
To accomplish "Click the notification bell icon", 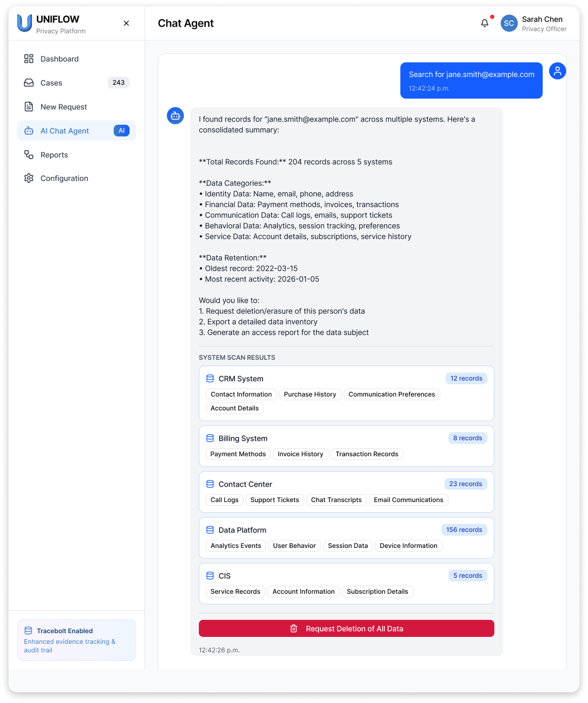I will click(485, 23).
